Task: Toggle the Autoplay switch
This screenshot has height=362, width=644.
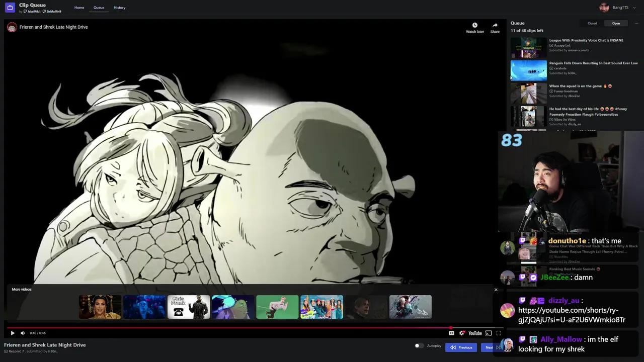Action: pos(419,346)
